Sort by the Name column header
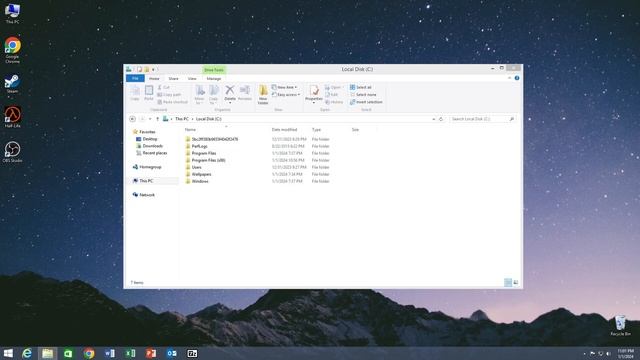The height and width of the screenshot is (360, 640). coord(190,130)
